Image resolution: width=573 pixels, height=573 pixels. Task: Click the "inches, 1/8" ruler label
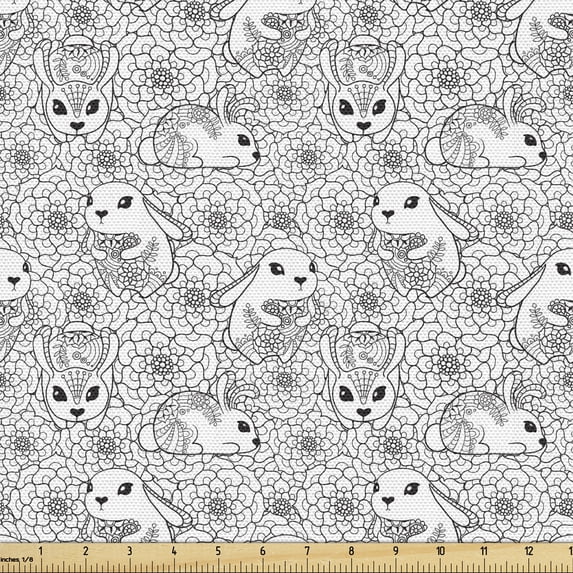point(17,559)
